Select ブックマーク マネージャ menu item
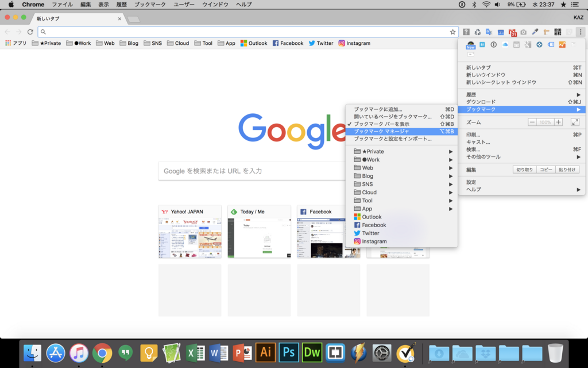Screen dimensions: 588x368 (x=401, y=132)
